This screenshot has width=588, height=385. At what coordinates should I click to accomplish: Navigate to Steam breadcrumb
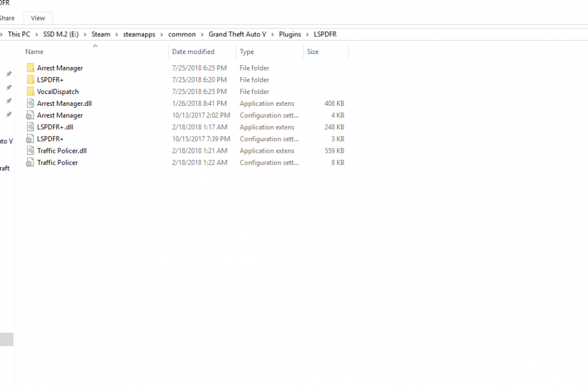pos(101,34)
